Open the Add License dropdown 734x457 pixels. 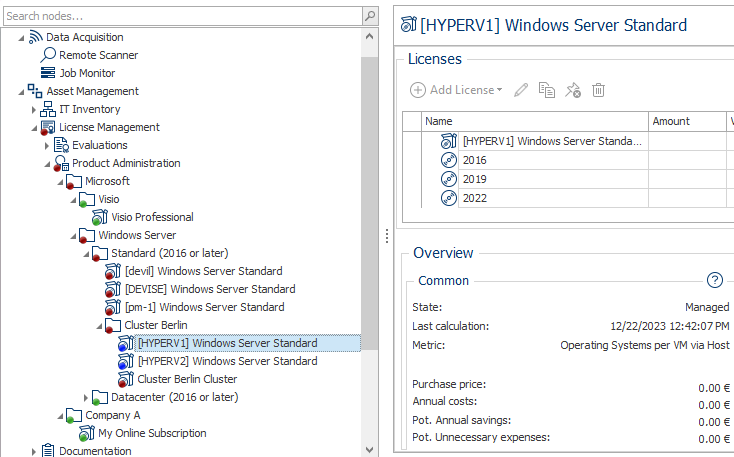tap(456, 89)
